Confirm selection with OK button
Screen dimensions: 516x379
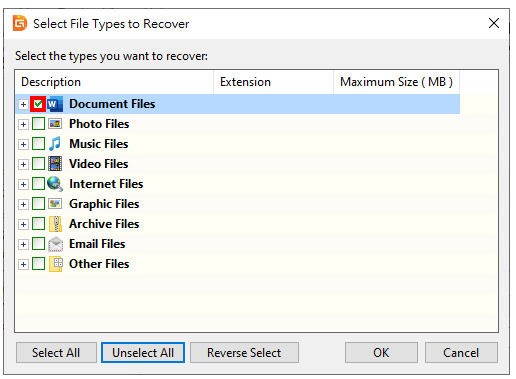click(x=381, y=353)
